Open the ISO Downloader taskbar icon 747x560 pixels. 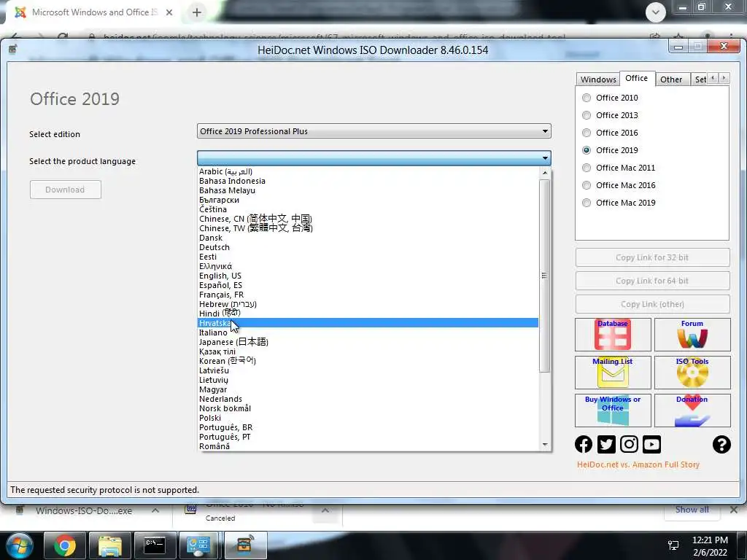pos(245,545)
